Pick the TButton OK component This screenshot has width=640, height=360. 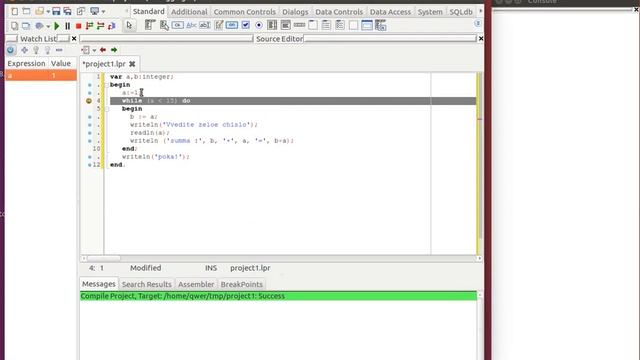point(178,25)
